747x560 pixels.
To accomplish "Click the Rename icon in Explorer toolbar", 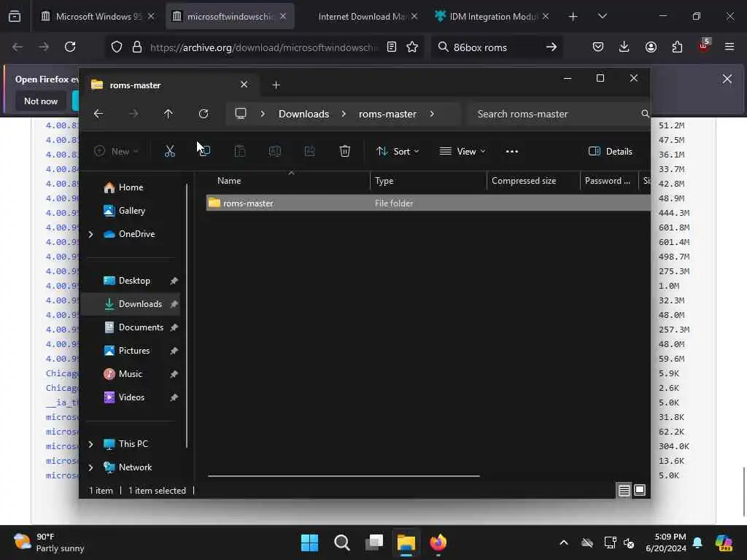I will (x=275, y=152).
